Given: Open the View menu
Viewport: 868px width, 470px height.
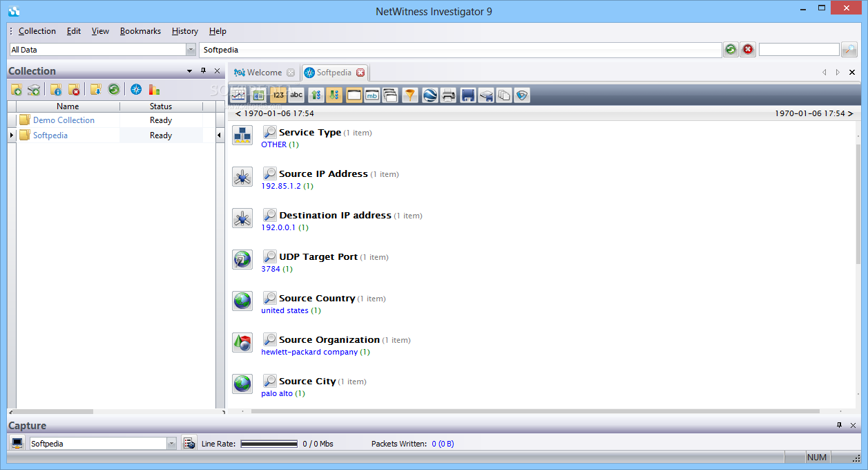Looking at the screenshot, I should (100, 31).
